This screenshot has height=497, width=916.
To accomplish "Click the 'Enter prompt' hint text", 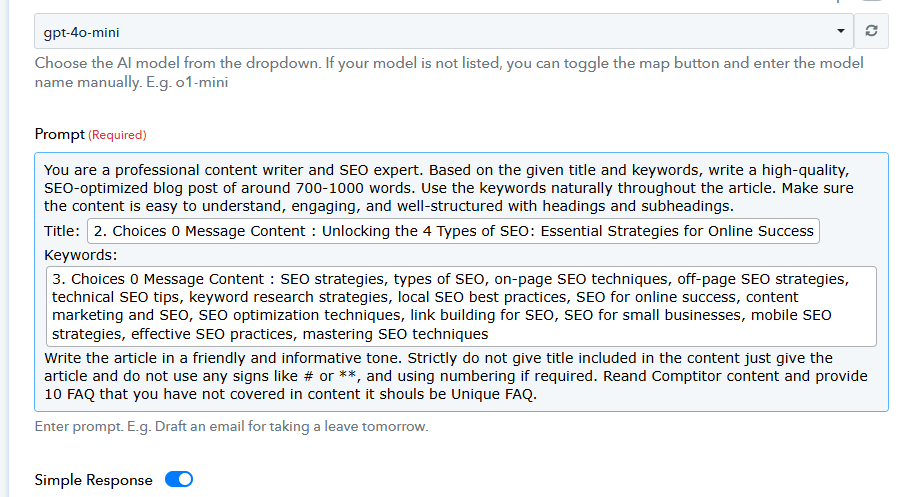I will click(x=231, y=426).
